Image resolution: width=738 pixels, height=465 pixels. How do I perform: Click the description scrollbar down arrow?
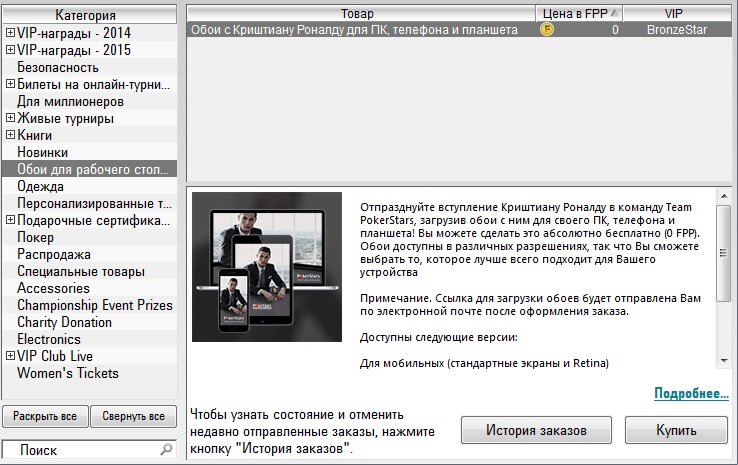click(724, 361)
